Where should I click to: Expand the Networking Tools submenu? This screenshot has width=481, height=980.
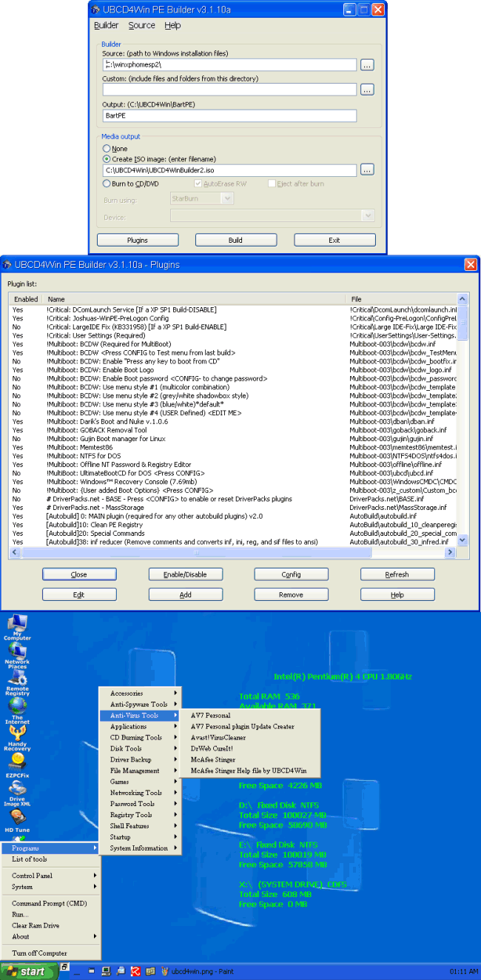click(x=140, y=793)
